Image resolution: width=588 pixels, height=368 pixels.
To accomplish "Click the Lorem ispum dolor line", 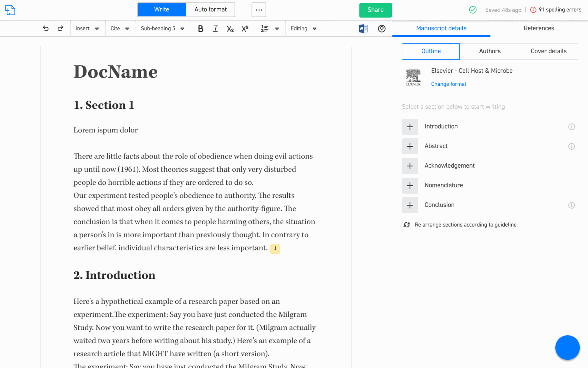I will pyautogui.click(x=105, y=130).
